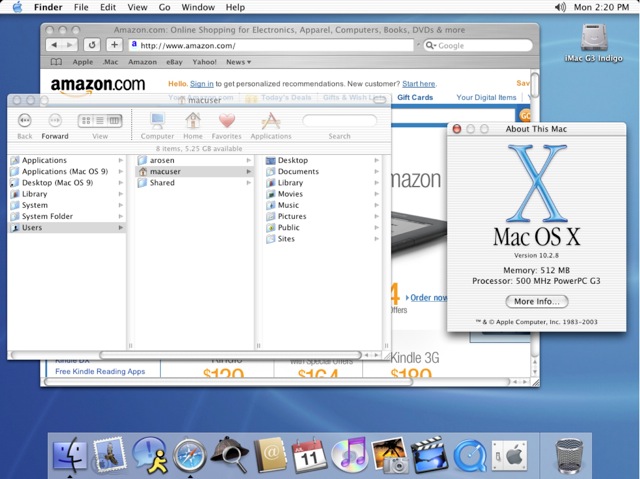Click Start here link on Amazon

418,84
